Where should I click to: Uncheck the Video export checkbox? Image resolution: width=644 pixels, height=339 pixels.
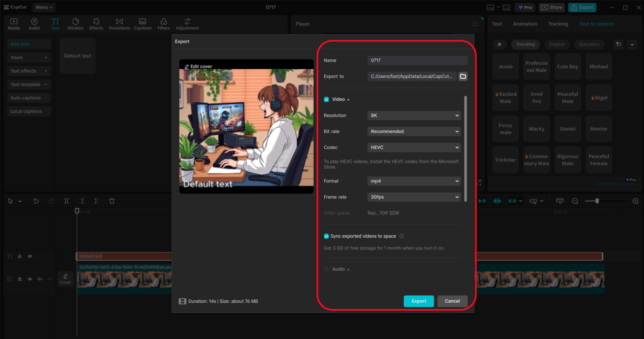click(x=326, y=99)
